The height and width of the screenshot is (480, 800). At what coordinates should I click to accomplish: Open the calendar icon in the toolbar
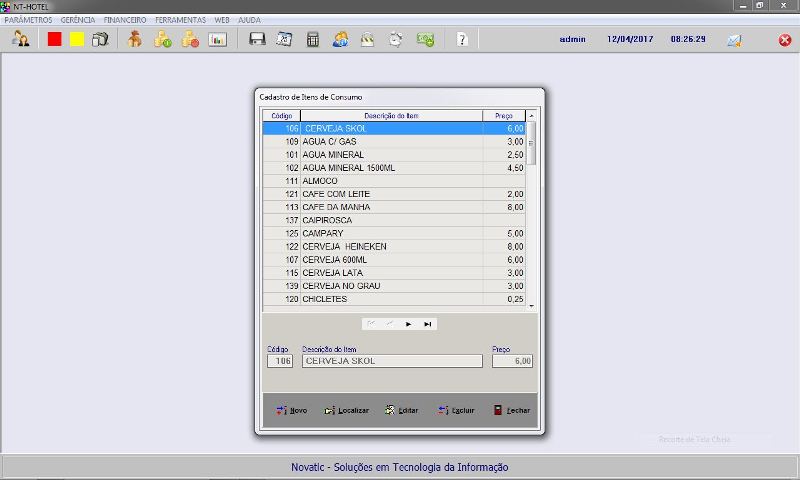[284, 39]
